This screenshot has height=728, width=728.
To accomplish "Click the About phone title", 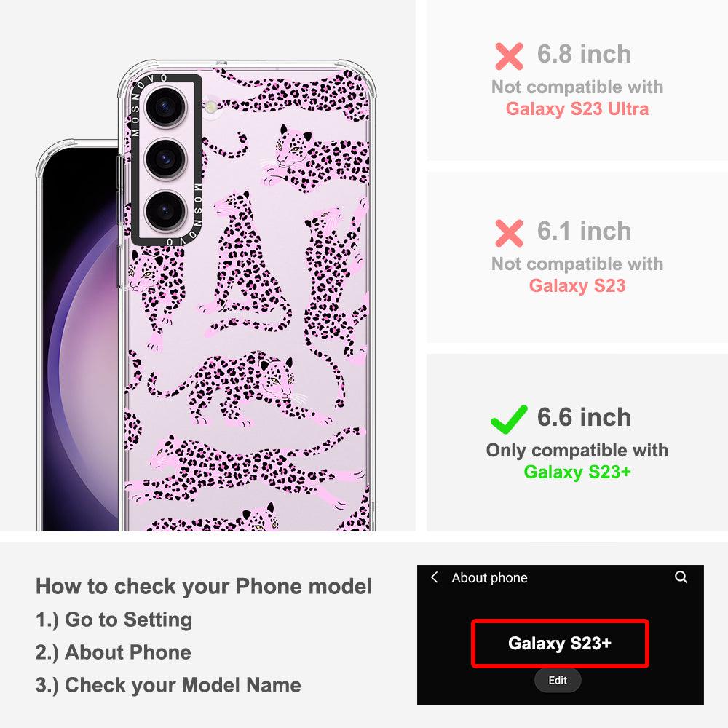I will click(x=489, y=577).
